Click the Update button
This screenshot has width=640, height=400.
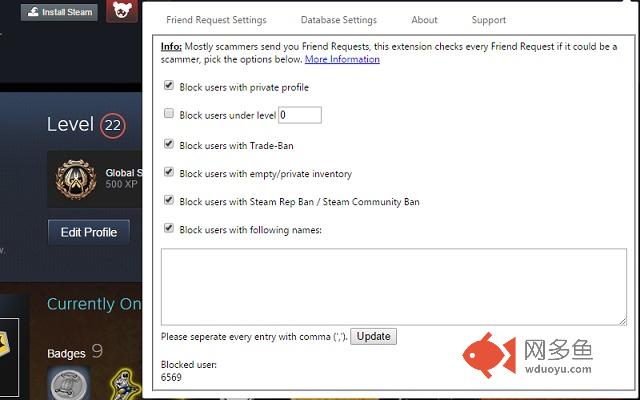tap(373, 336)
